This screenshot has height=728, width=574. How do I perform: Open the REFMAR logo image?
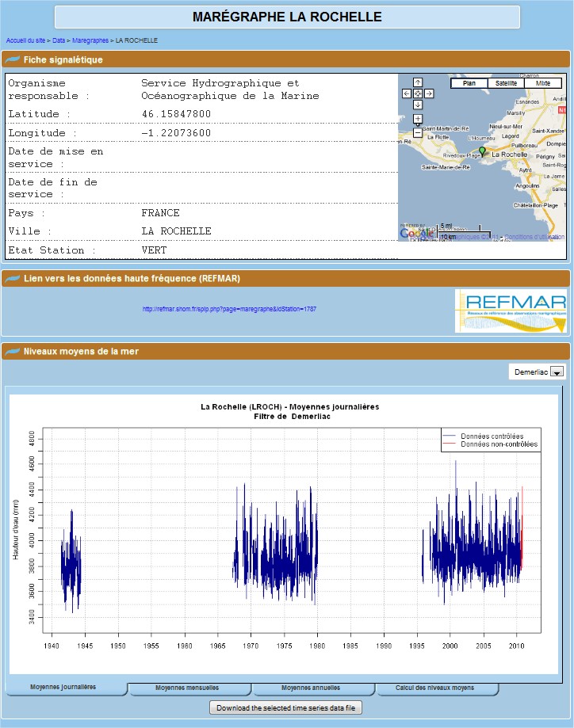click(x=511, y=311)
